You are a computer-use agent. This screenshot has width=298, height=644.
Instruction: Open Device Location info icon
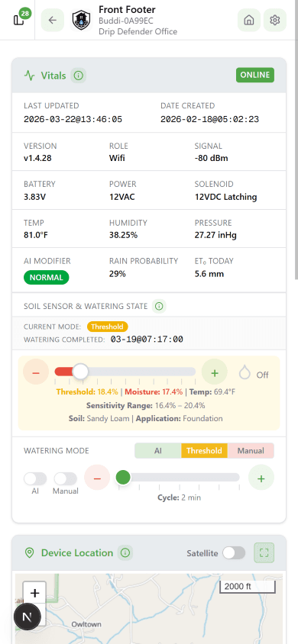pos(125,553)
